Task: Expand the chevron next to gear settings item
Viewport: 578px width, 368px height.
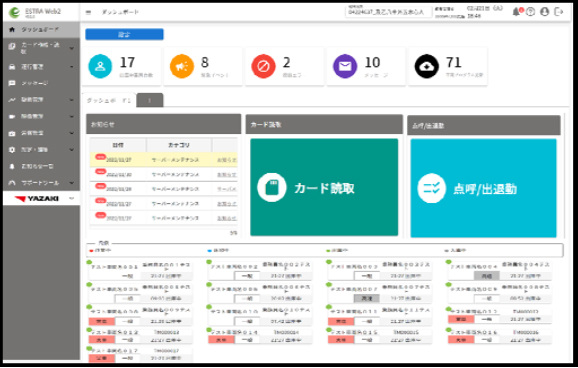Action: pos(72,150)
